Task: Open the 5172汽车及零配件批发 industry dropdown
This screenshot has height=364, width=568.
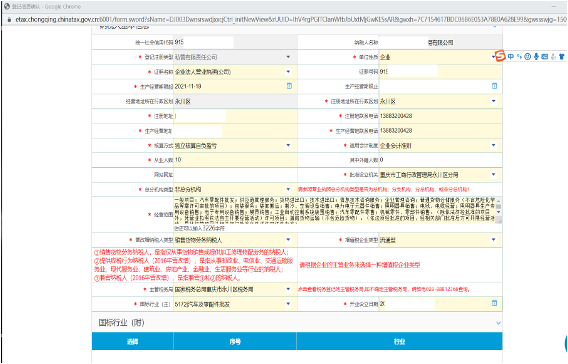Action: pyautogui.click(x=288, y=304)
